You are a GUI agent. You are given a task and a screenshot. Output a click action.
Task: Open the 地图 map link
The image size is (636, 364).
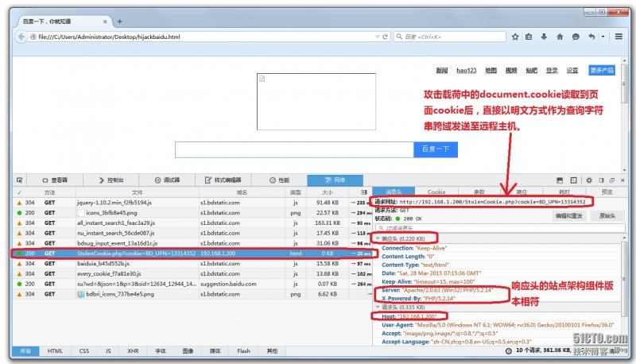491,71
